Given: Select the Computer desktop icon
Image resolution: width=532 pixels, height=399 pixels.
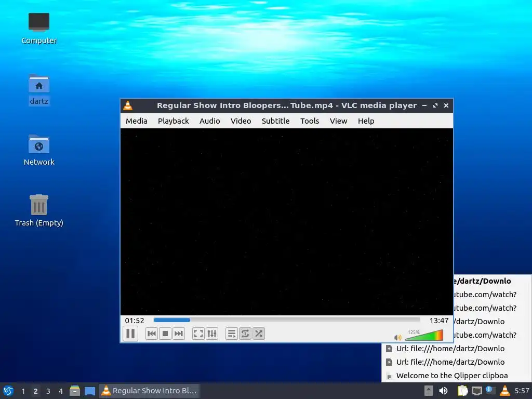Looking at the screenshot, I should click(39, 29).
